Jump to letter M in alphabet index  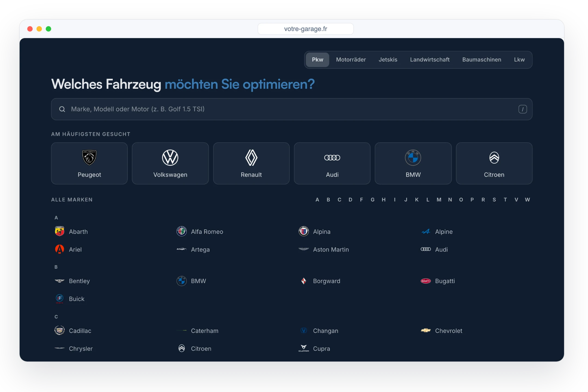pyautogui.click(x=439, y=200)
